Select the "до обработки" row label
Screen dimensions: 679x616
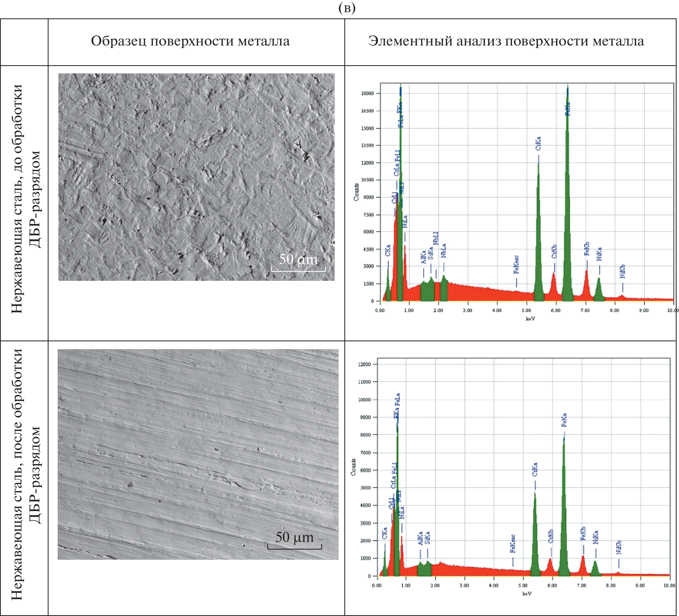click(26, 199)
